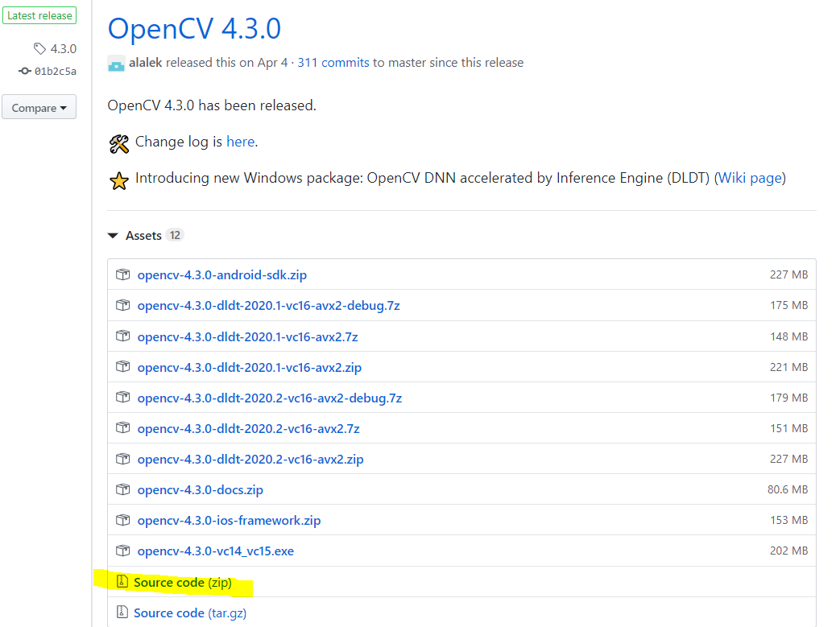Download opencv-4.3.0-dldt-2020.2-vc16-avx2.zip
Screen dimensions: 840x627
(250, 459)
